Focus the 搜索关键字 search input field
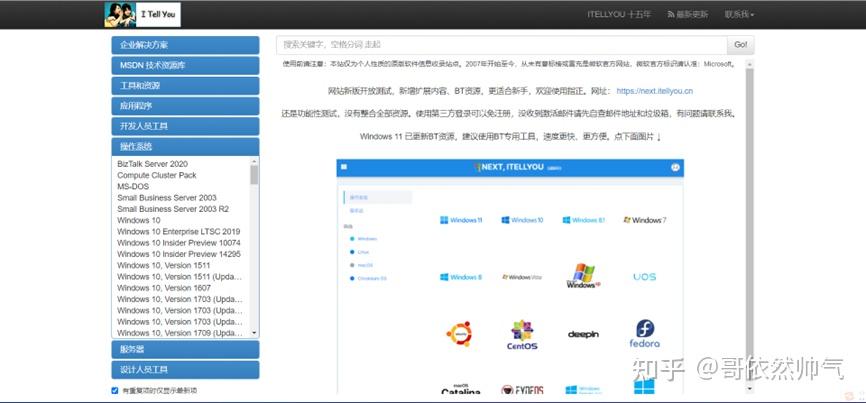Screen dimensions: 866x403 pyautogui.click(x=501, y=45)
